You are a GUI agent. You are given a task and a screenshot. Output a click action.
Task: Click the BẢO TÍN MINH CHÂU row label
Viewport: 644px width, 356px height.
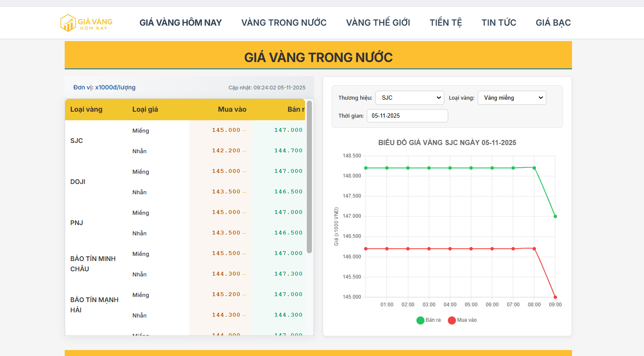(x=94, y=264)
